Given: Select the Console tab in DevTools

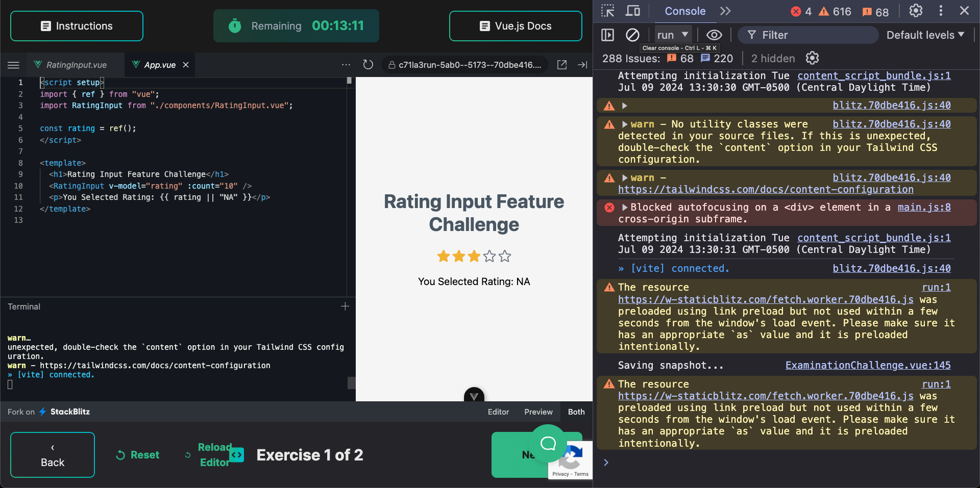Looking at the screenshot, I should [x=685, y=11].
